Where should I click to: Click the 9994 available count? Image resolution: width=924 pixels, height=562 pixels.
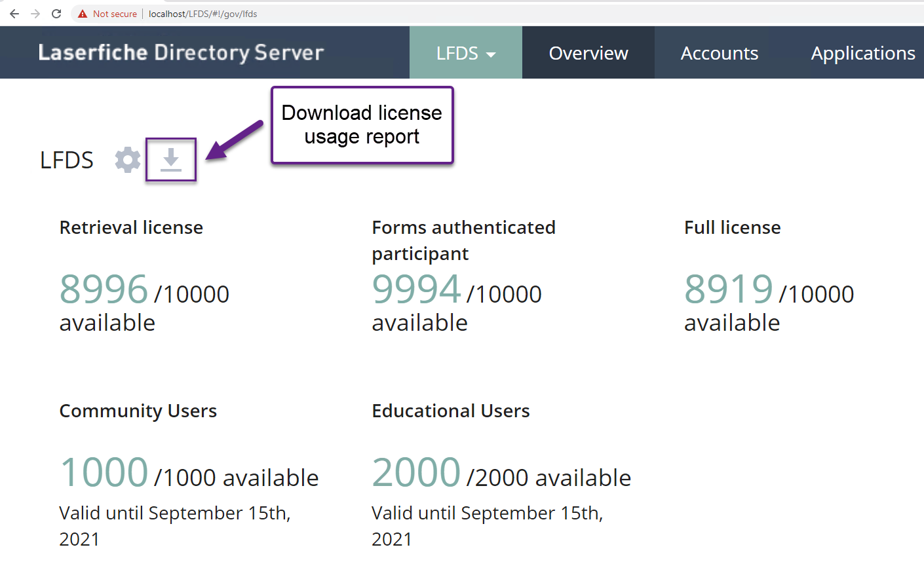[417, 289]
